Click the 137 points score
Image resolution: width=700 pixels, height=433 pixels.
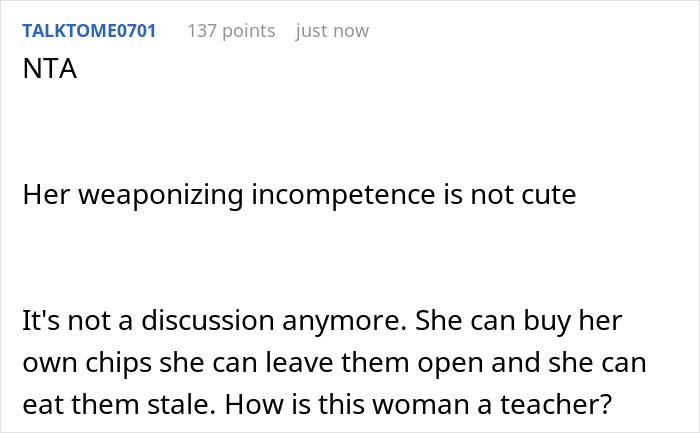pyautogui.click(x=231, y=31)
